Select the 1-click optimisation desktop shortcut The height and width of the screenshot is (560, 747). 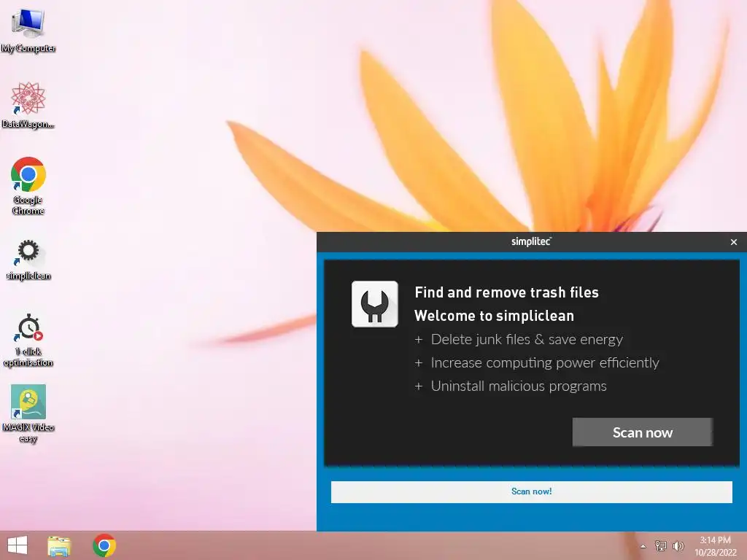pyautogui.click(x=28, y=340)
